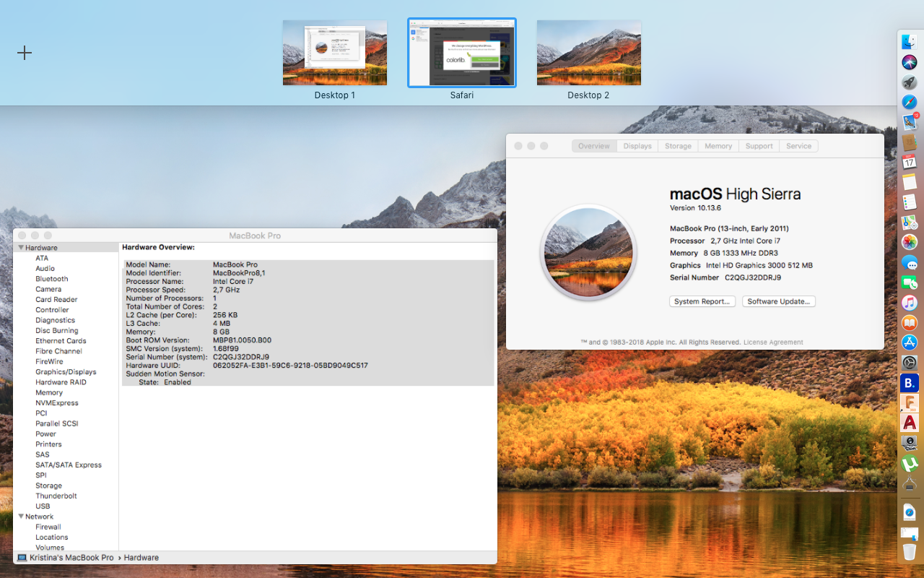
Task: Open Maps app in Dock
Action: pos(910,223)
